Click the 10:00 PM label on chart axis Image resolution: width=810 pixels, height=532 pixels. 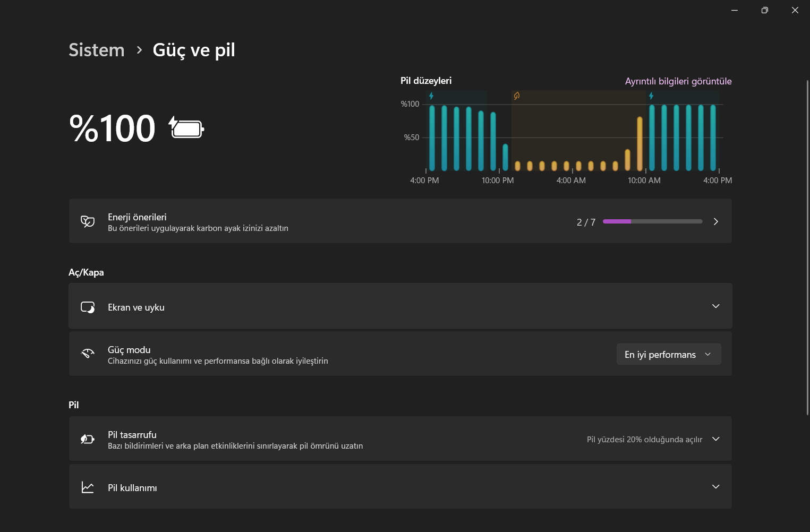click(x=498, y=181)
